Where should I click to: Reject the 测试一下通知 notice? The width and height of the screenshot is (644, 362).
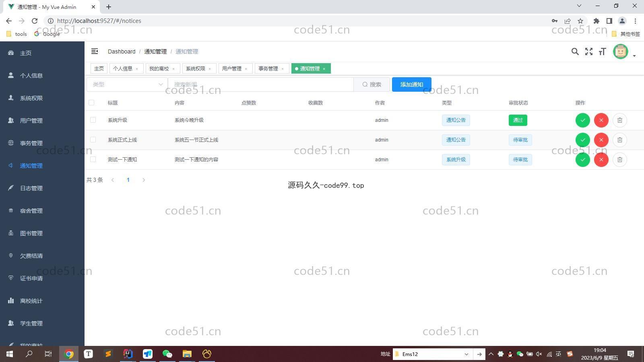pos(601,160)
